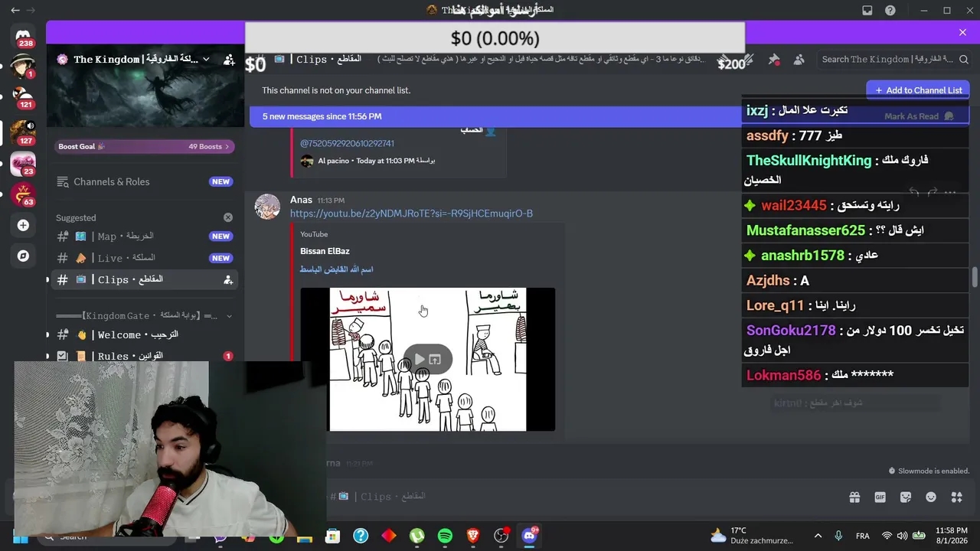Click the microphone tray icon
The image size is (980, 551).
click(838, 536)
